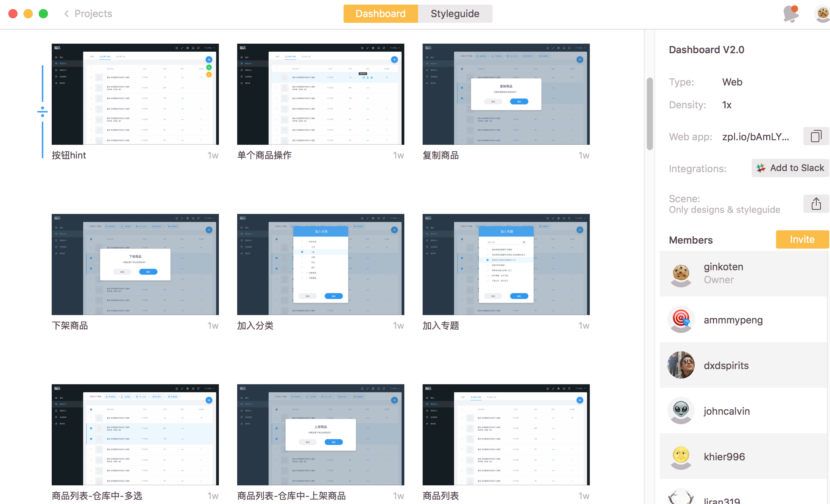Open the 商品列表 screen thumbnail
This screenshot has width=830, height=504.
pos(506,435)
